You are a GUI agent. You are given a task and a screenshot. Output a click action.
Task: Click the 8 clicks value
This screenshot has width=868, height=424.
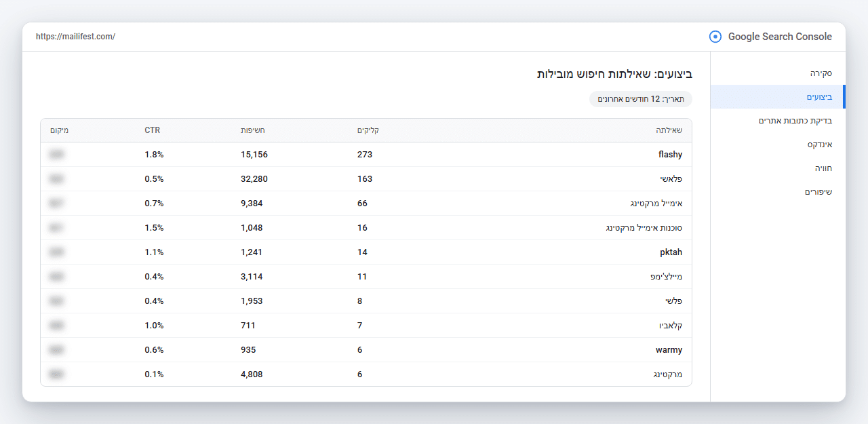(360, 301)
